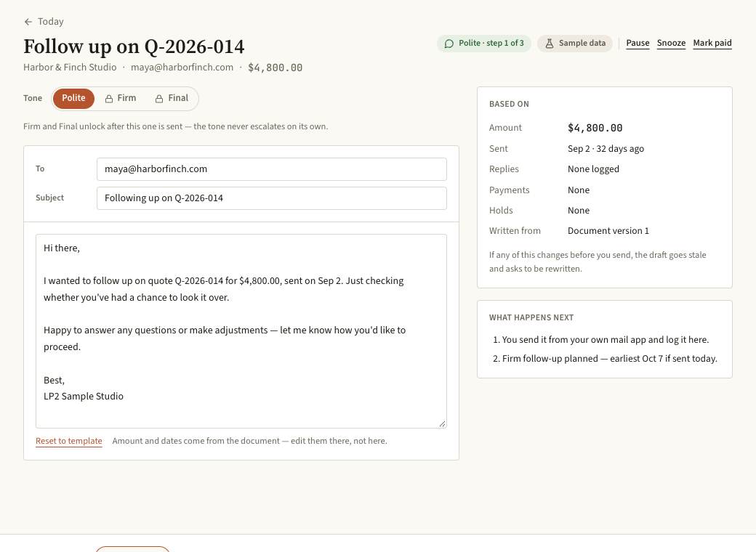Click the 'Payments' label in Based On
The image size is (756, 552).
(509, 190)
